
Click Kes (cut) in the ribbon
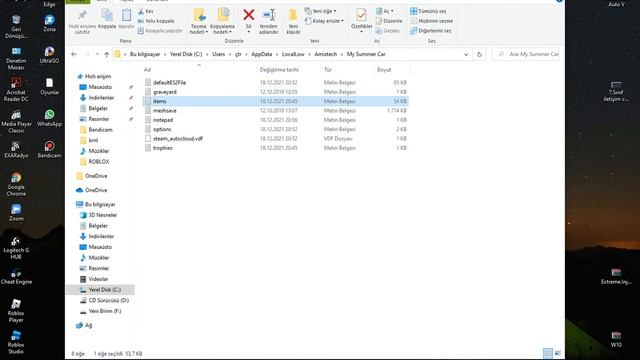click(x=146, y=11)
